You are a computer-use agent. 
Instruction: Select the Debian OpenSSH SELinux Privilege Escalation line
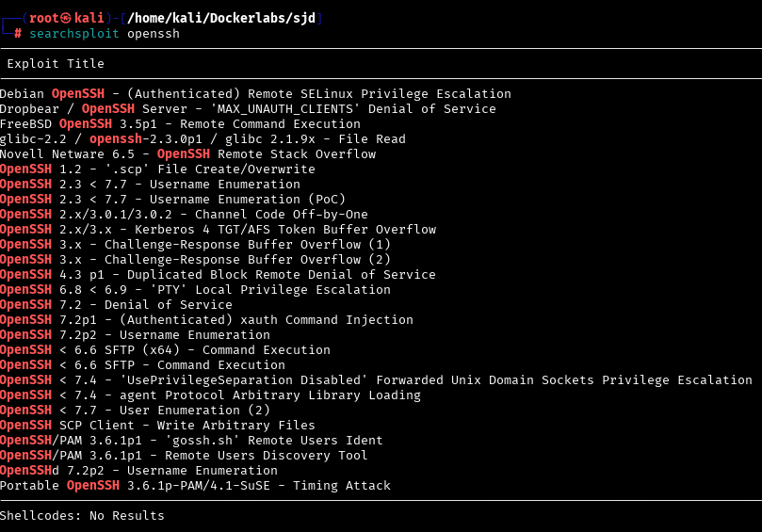(255, 94)
